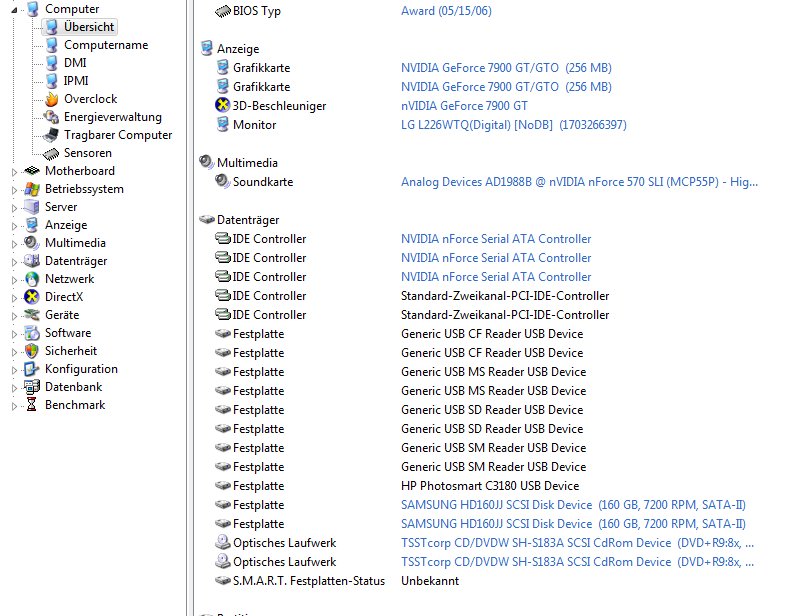Click the 3D-Beschleuniger DirectX icon
Viewport: 788px width, 616px height.
222,106
